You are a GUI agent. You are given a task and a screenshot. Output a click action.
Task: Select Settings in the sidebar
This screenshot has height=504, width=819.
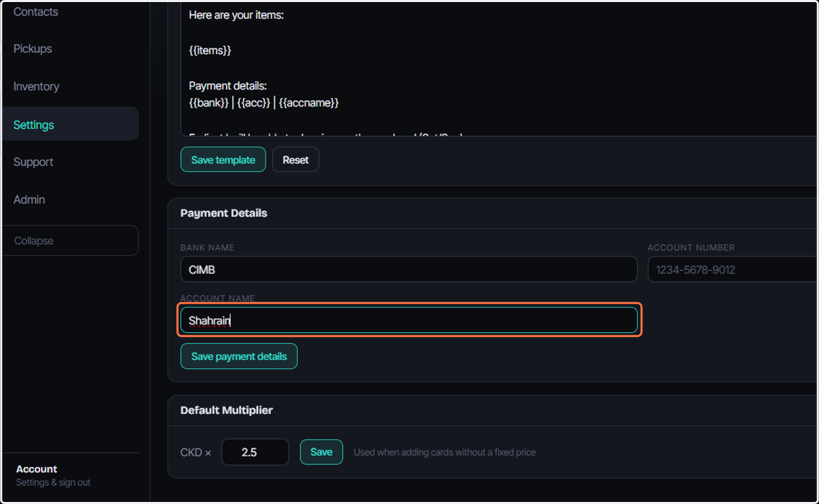click(x=70, y=124)
